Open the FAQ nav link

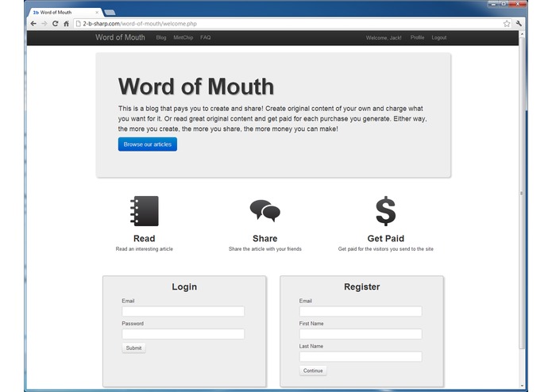point(205,37)
